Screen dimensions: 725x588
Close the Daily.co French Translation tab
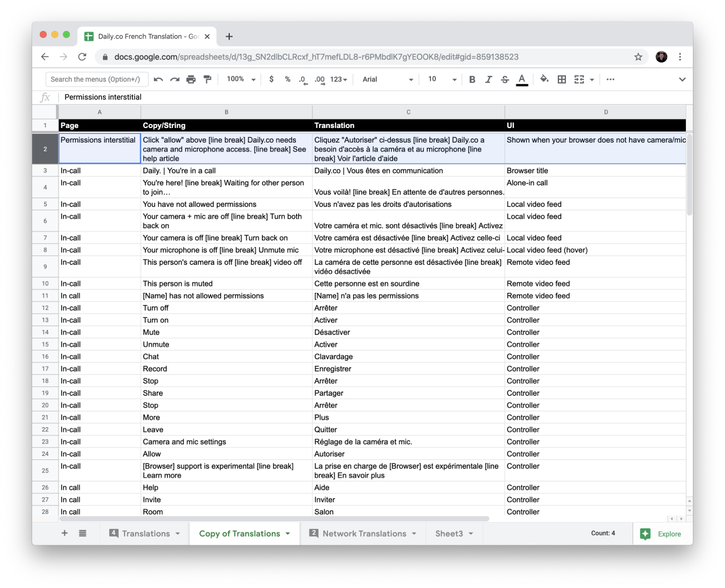coord(207,36)
